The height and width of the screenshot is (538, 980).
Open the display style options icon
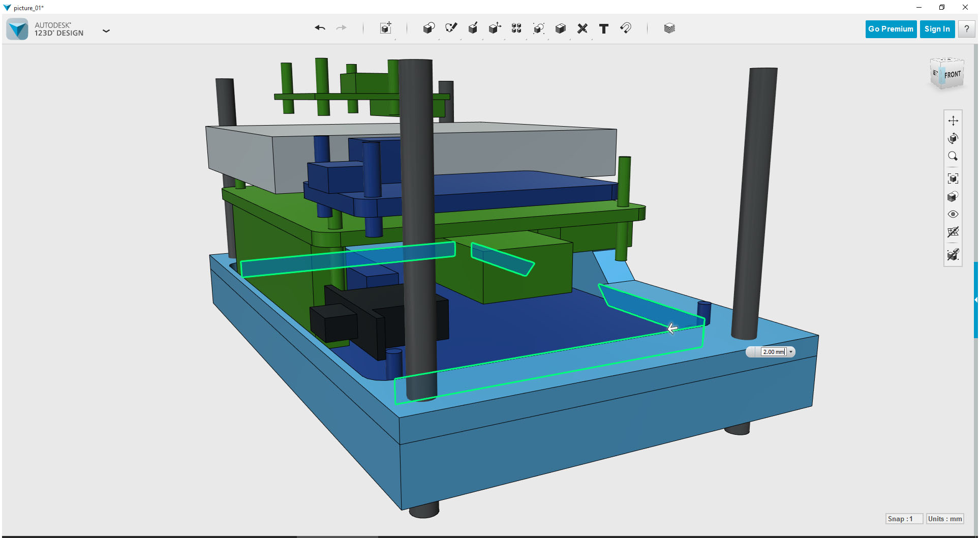[953, 196]
